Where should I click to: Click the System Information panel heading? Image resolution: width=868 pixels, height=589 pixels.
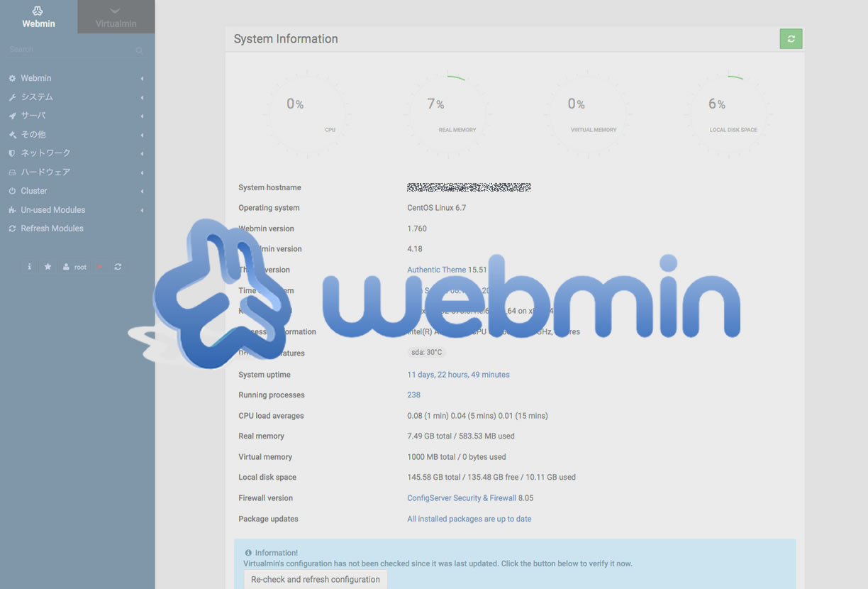[x=286, y=39]
